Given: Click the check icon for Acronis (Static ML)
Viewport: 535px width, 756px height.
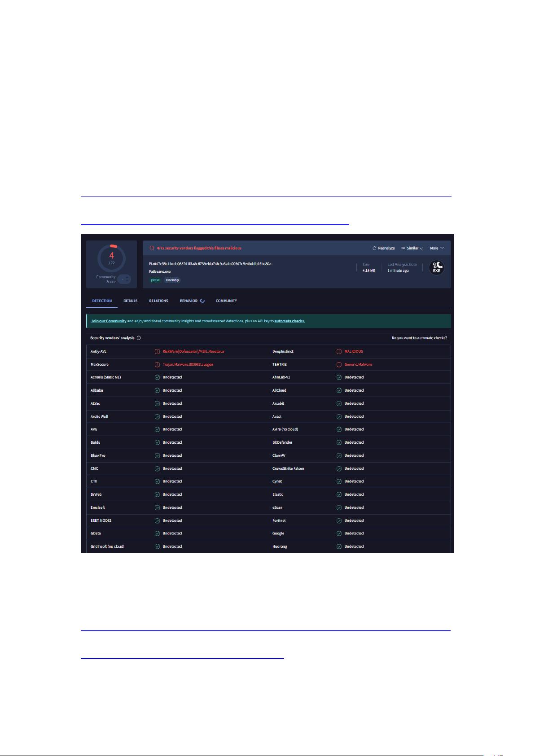Looking at the screenshot, I should click(157, 377).
